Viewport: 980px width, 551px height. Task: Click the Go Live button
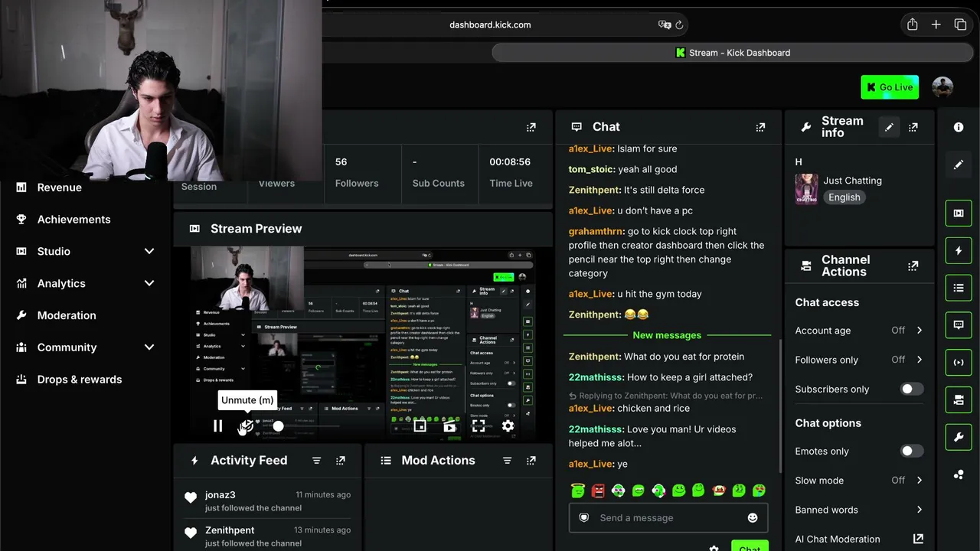click(890, 87)
